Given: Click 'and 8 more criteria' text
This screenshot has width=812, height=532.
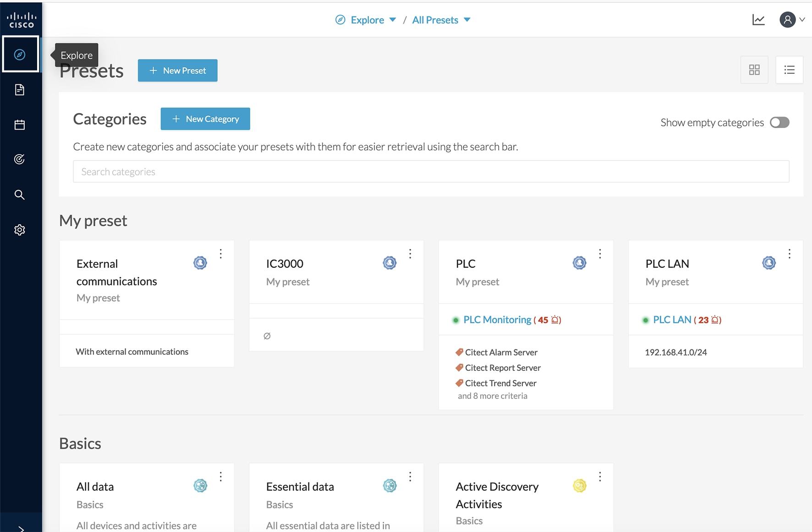Looking at the screenshot, I should [493, 396].
